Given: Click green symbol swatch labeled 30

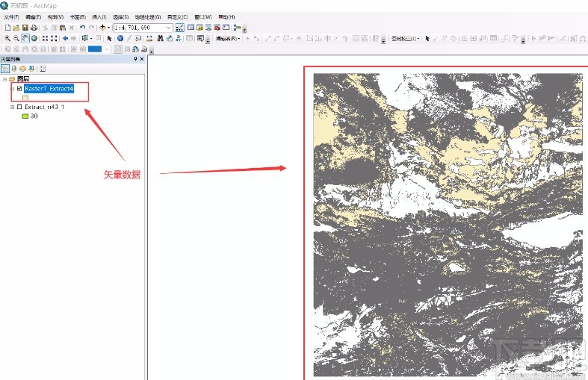Looking at the screenshot, I should (x=25, y=116).
